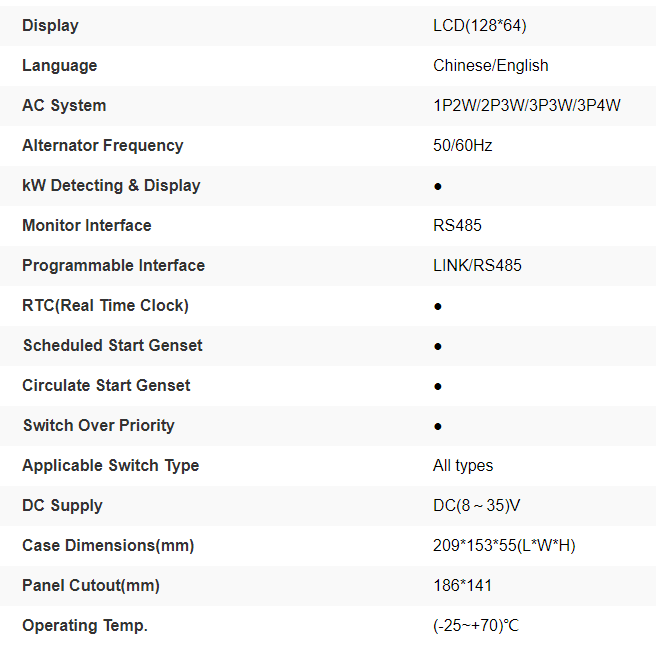Screen dimensions: 656x653
Task: Click the LINK/RS485 value
Action: (x=477, y=265)
